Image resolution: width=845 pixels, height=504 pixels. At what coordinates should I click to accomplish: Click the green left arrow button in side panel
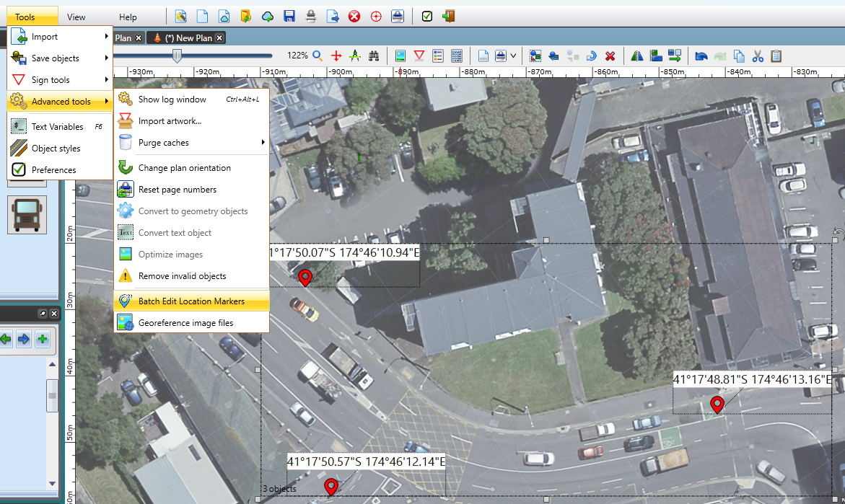(x=5, y=339)
